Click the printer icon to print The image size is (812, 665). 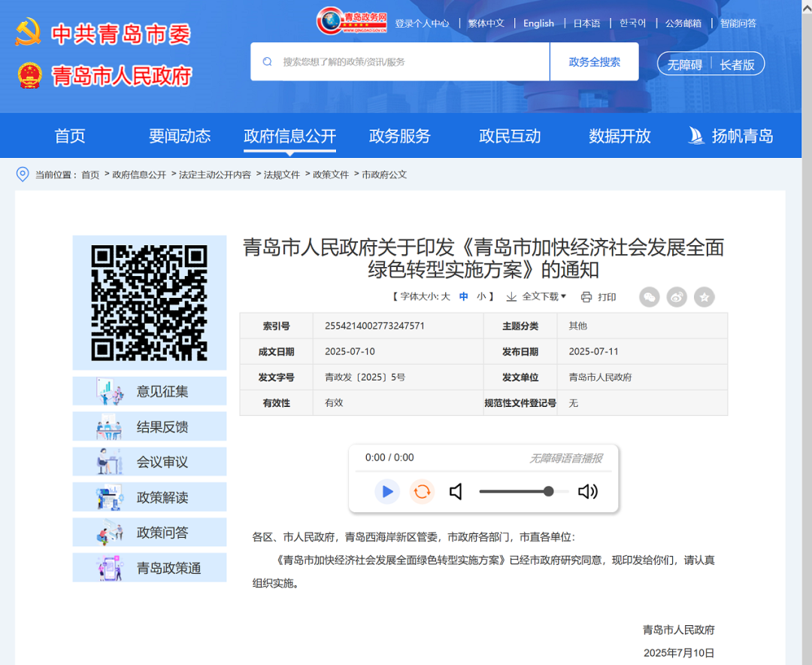586,297
